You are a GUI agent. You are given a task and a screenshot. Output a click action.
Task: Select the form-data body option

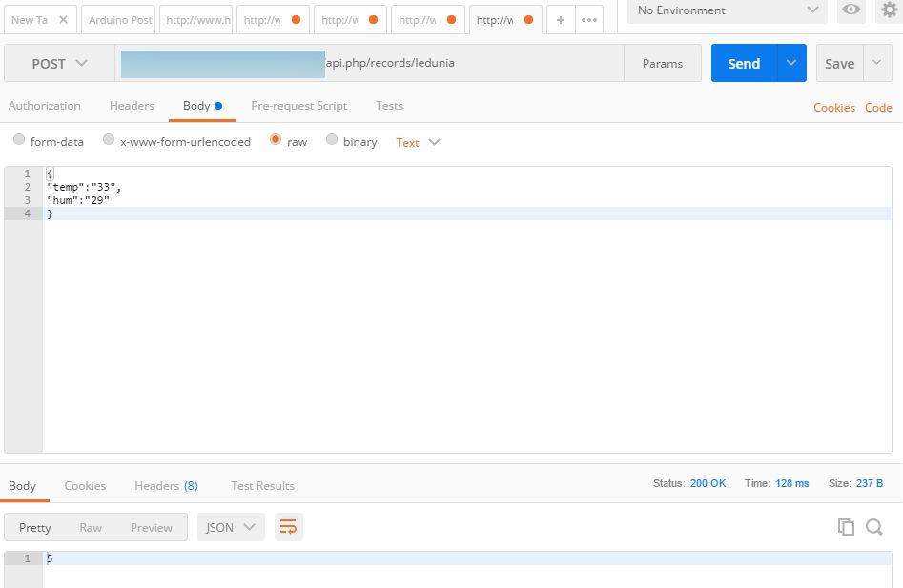19,139
